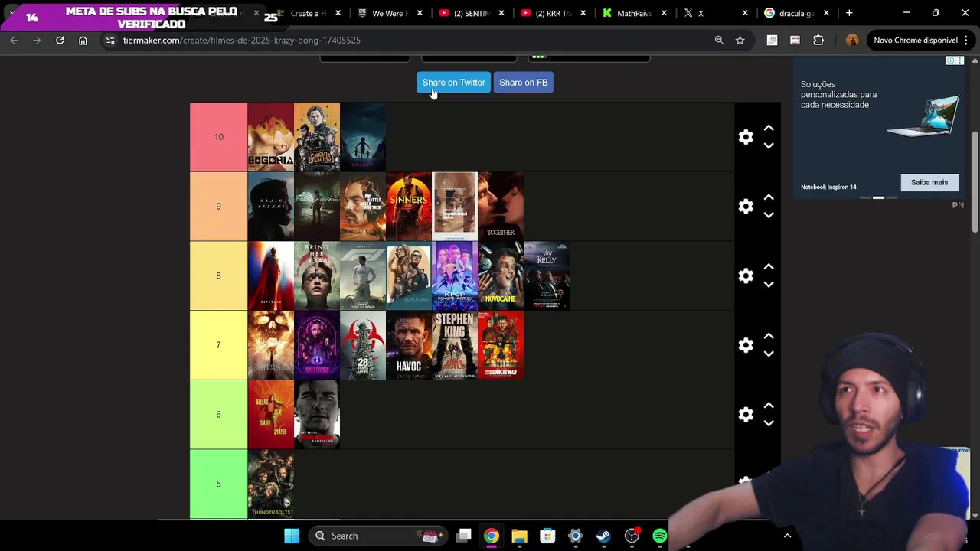The image size is (980, 551).
Task: Move tier 10 row down with arrow
Action: pos(769,145)
